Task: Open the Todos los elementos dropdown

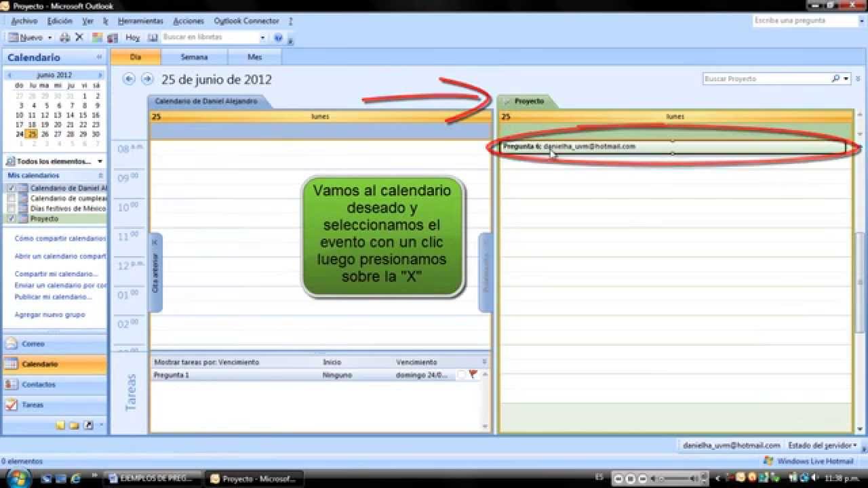Action: (x=100, y=161)
